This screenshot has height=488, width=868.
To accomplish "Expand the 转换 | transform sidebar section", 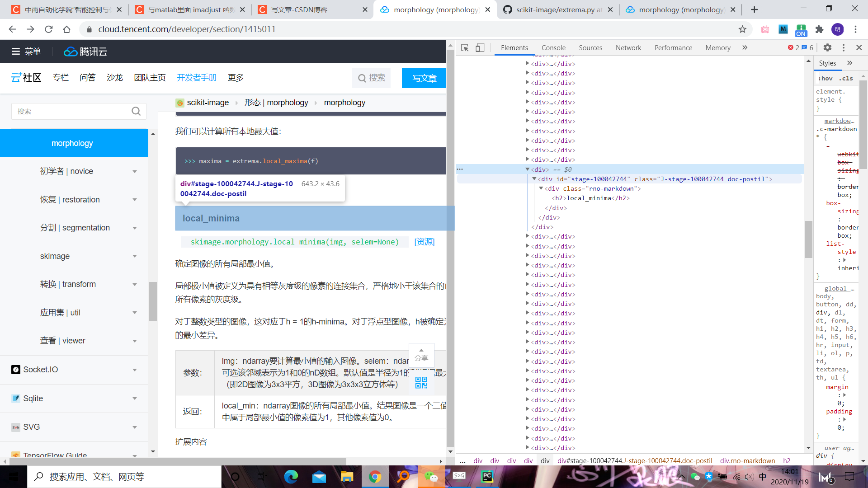I will (134, 285).
